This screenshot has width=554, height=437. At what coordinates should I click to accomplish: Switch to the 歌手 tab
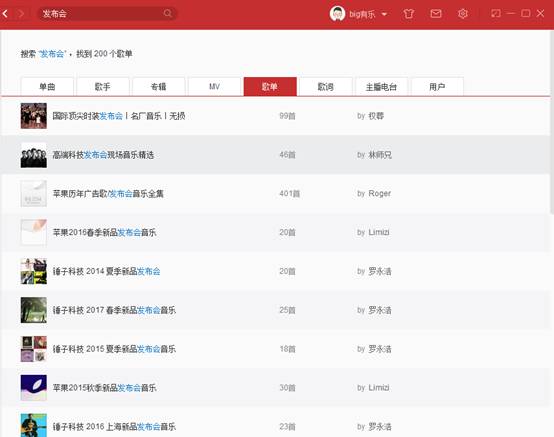(103, 87)
